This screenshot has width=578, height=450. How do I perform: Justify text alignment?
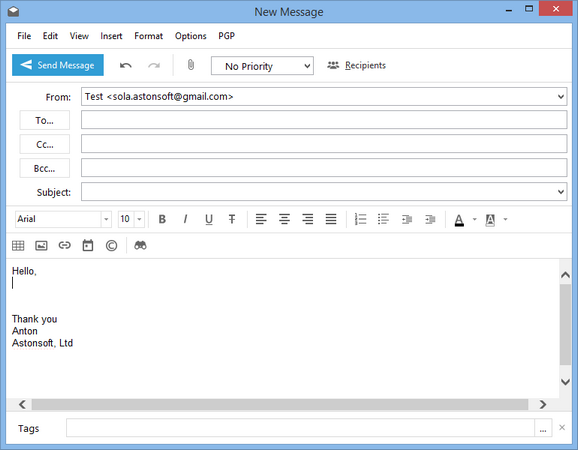tap(331, 219)
